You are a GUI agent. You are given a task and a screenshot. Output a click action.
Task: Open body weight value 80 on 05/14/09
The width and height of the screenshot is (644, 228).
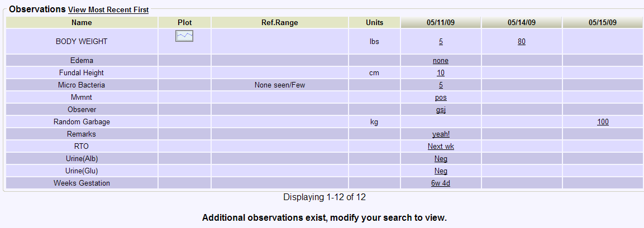pos(522,41)
